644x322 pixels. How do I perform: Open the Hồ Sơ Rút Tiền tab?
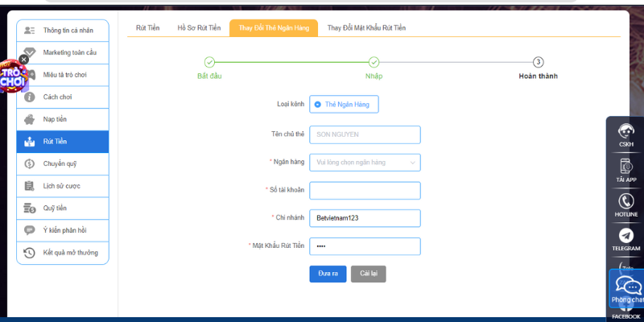[198, 28]
